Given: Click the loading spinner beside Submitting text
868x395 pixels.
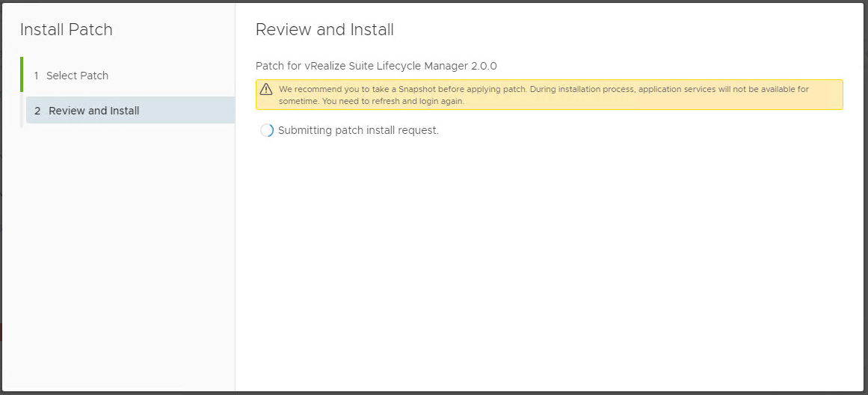Looking at the screenshot, I should 266,130.
